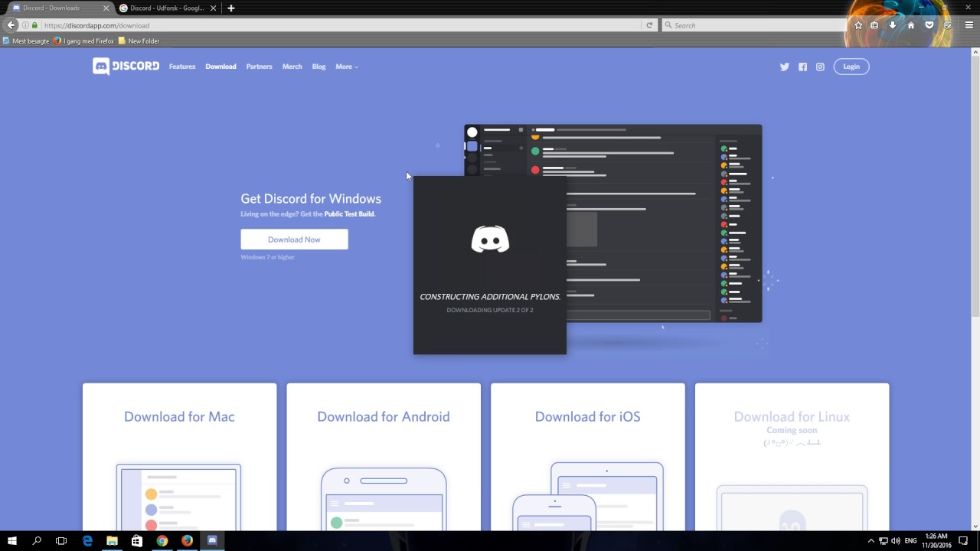The image size is (980, 551).
Task: Open Discord's Twitter page icon
Action: [784, 67]
